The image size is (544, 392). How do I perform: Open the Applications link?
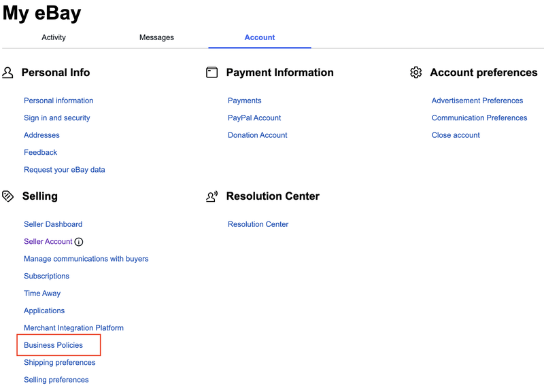44,310
